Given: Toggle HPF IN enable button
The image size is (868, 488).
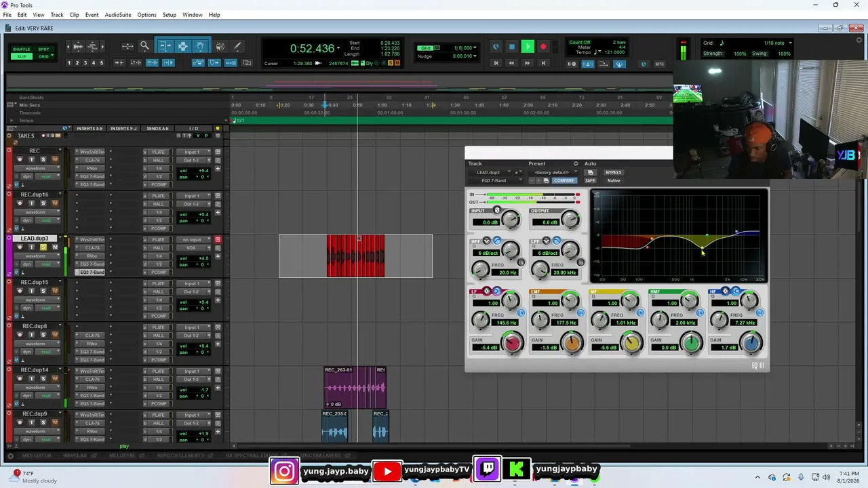Looking at the screenshot, I should (521, 262).
